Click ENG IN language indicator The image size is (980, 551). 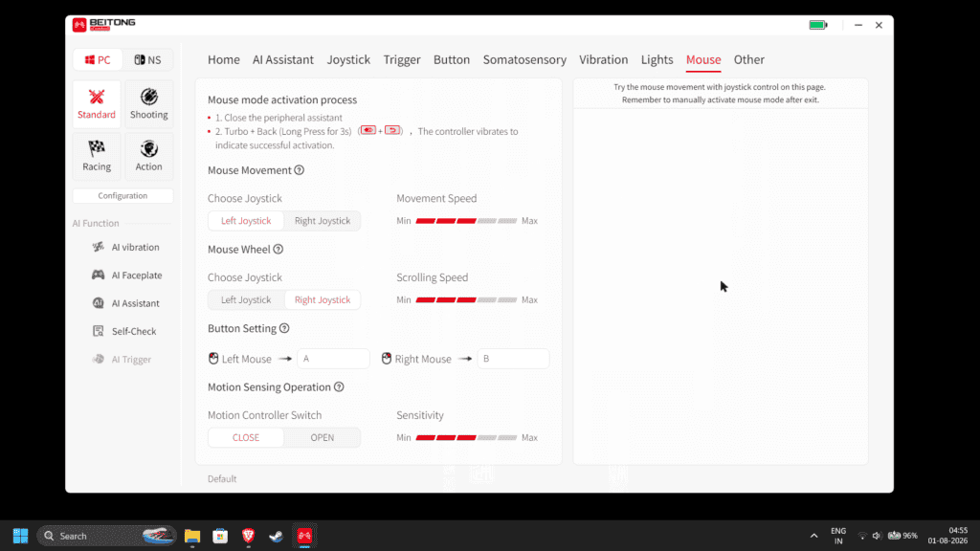pyautogui.click(x=838, y=536)
